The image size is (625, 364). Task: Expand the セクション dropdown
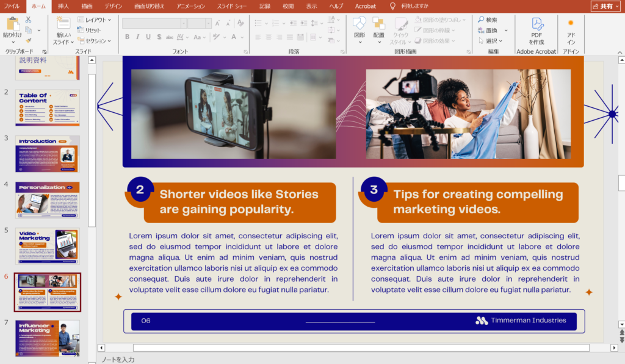click(95, 41)
